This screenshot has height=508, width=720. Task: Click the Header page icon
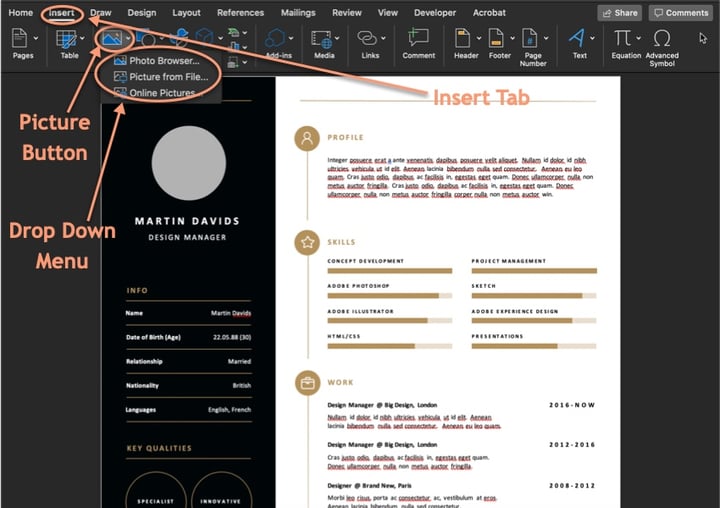[x=462, y=38]
